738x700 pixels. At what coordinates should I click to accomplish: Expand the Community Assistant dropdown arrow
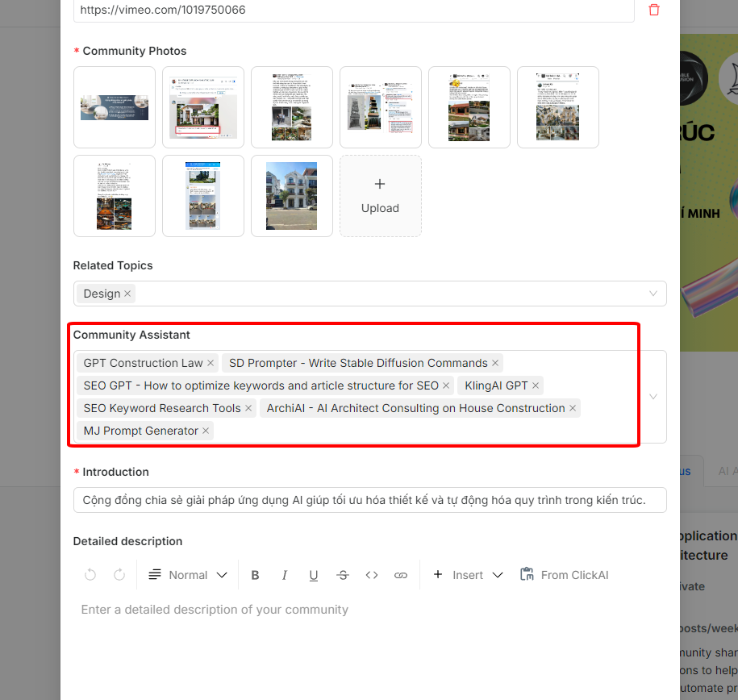[653, 397]
